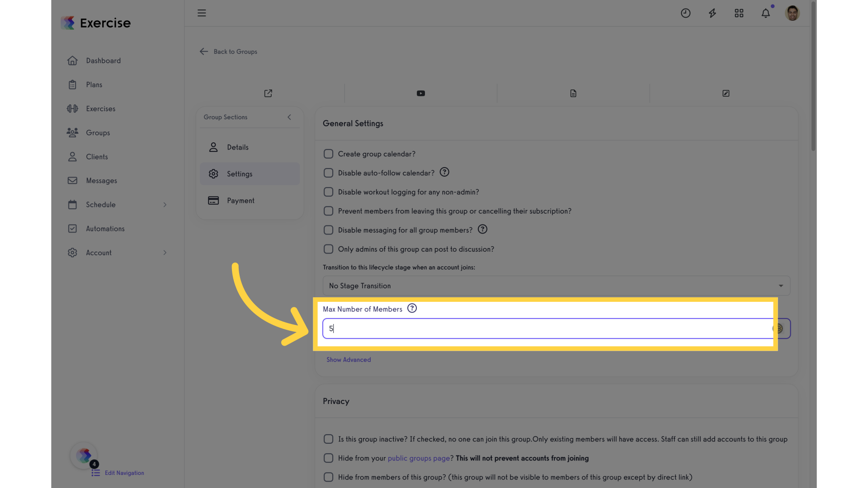Check Only admins can post to discussion
Screen dimensions: 868x488
tap(329, 249)
